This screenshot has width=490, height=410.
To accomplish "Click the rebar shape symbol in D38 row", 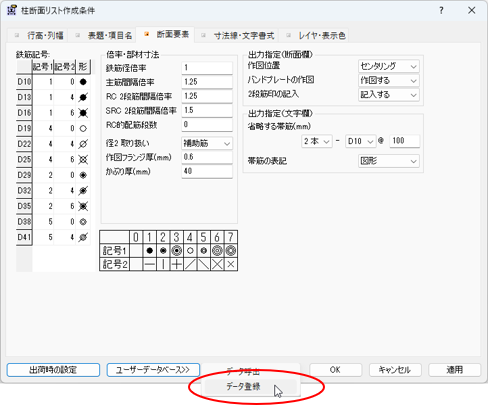I will (x=83, y=222).
